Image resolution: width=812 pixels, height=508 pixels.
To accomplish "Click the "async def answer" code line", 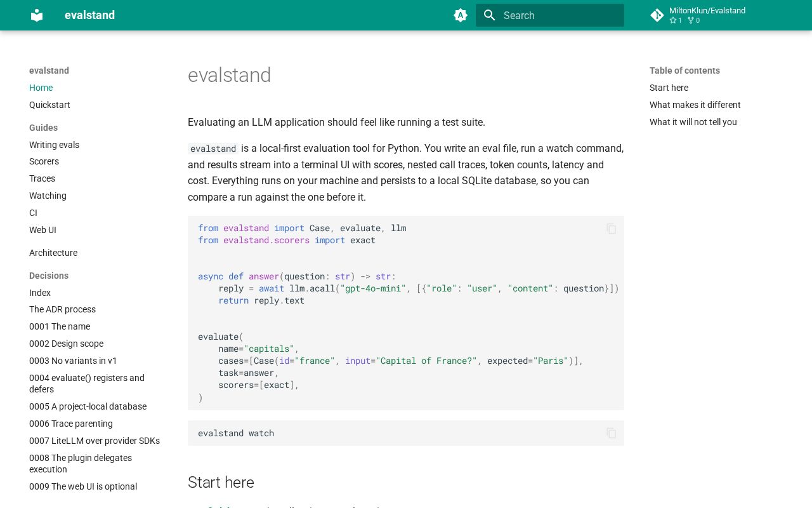I will tap(297, 276).
